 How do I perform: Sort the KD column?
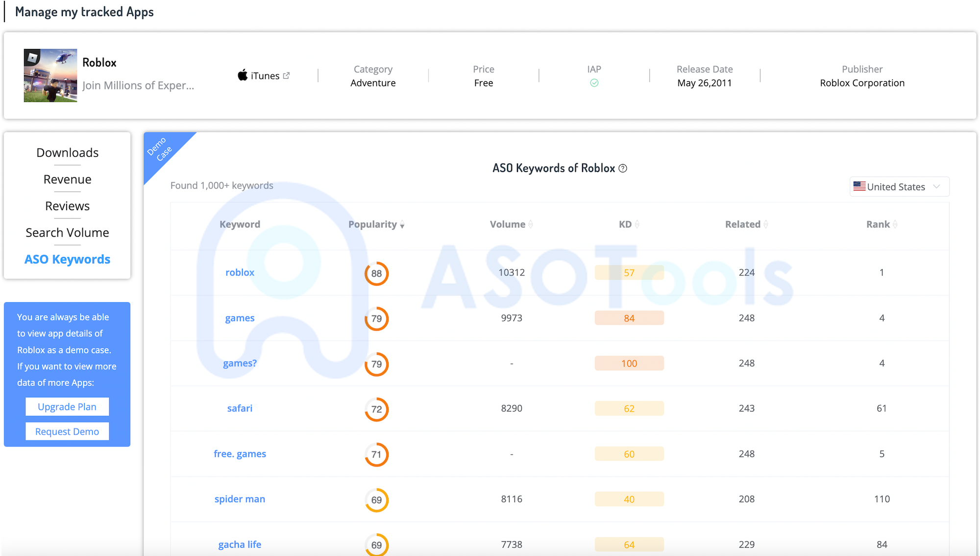[x=637, y=224]
